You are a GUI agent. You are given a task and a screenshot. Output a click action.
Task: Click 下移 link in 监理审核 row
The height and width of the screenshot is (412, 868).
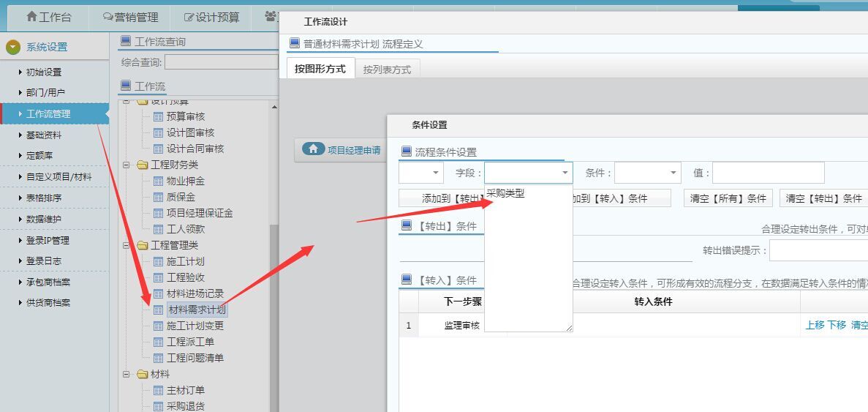837,325
